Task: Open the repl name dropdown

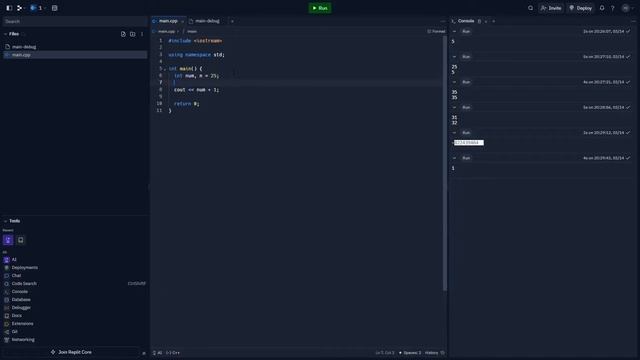Action: point(38,8)
